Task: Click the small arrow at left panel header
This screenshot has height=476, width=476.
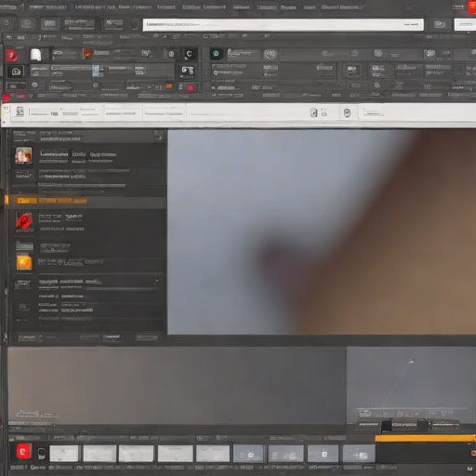Action: (160, 137)
